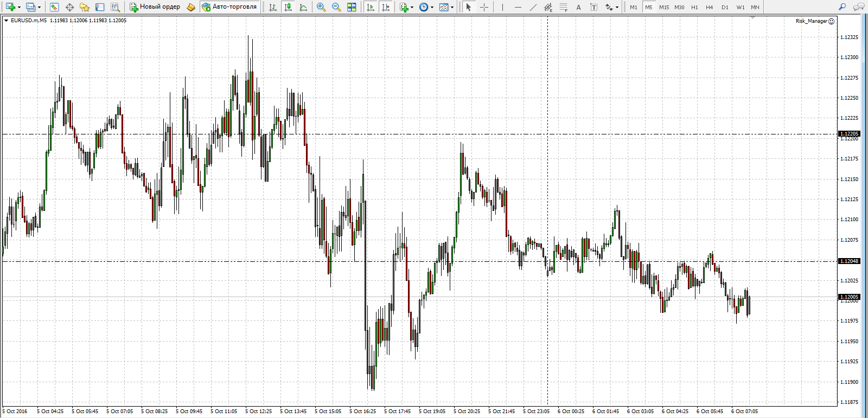Switch chart to Candlesticks
Viewport: 868px width, 418px height.
(x=288, y=7)
